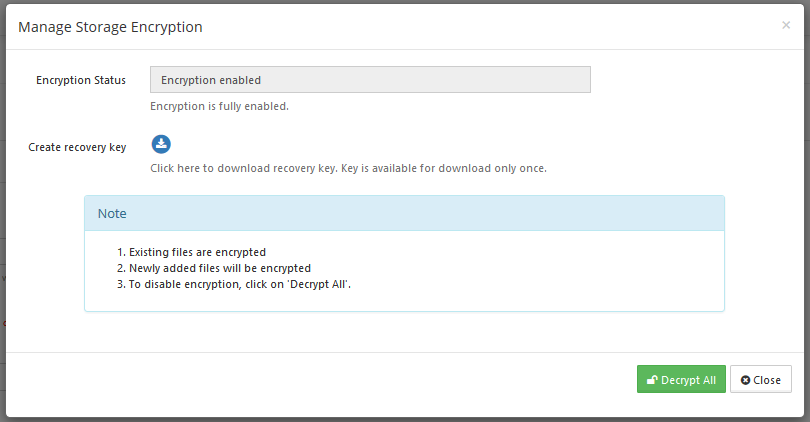Download the recovery key via blue icon

pos(161,144)
